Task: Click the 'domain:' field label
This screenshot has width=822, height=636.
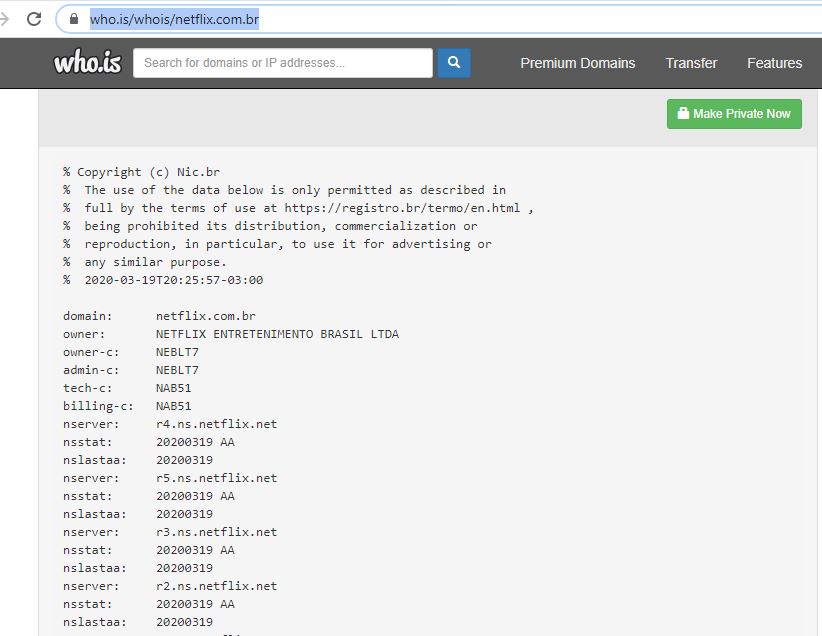Action: coord(88,316)
